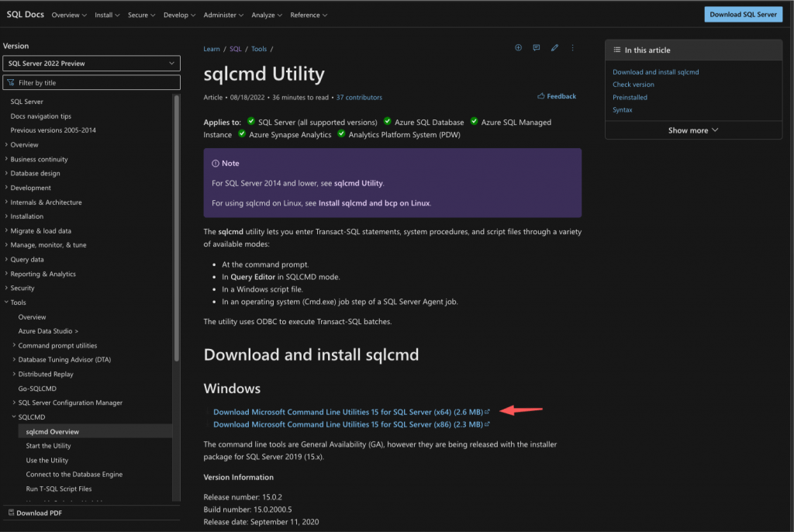Open Connect to the Database Engine item
Image resolution: width=794 pixels, height=532 pixels.
click(74, 475)
